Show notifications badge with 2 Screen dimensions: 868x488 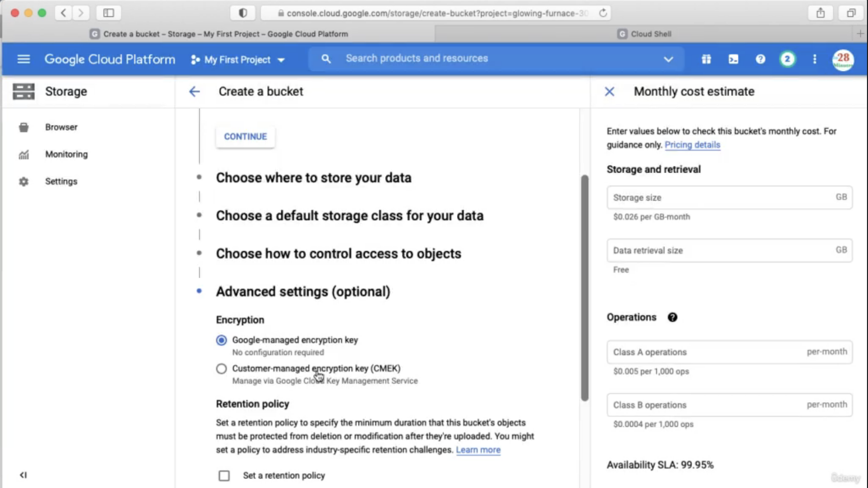pos(787,59)
